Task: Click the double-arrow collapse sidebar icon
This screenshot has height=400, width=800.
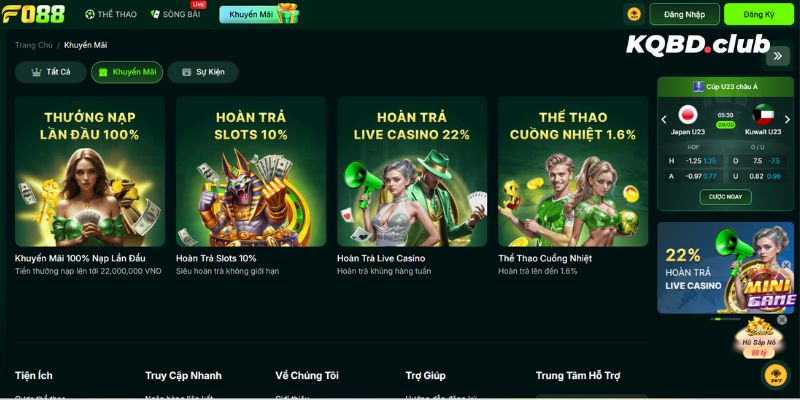Action: (778, 56)
